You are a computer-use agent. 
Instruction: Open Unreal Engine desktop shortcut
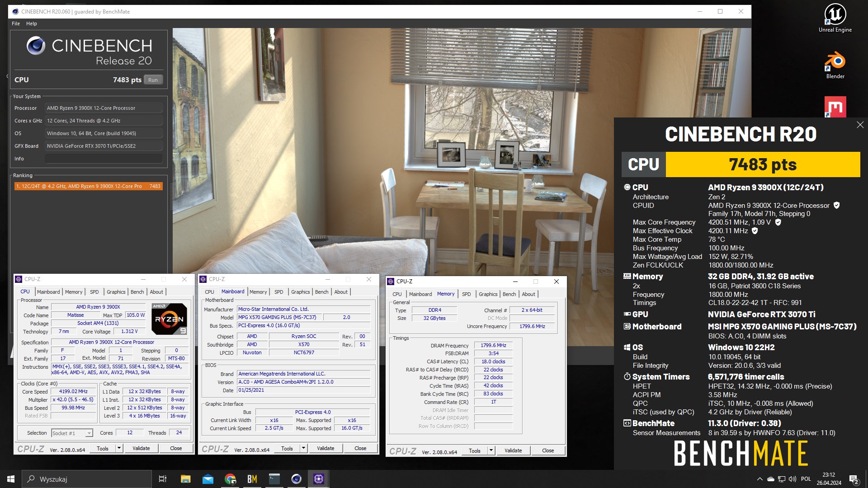pyautogui.click(x=835, y=18)
